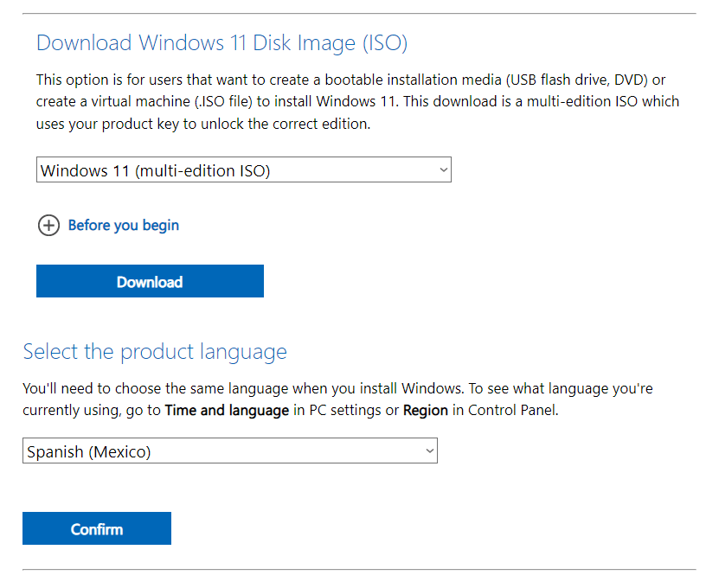Click the blue Download button
The image size is (706, 588).
pyautogui.click(x=150, y=281)
